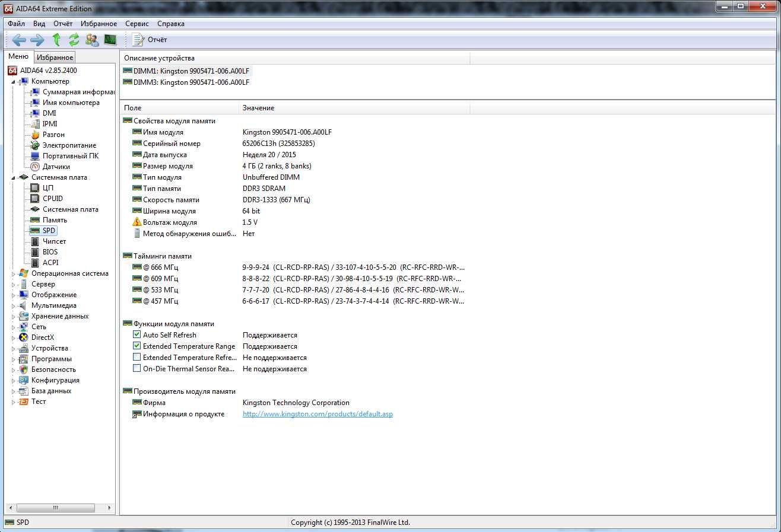781x532 pixels.
Task: Expand the Хранение данных node
Action: [x=14, y=316]
